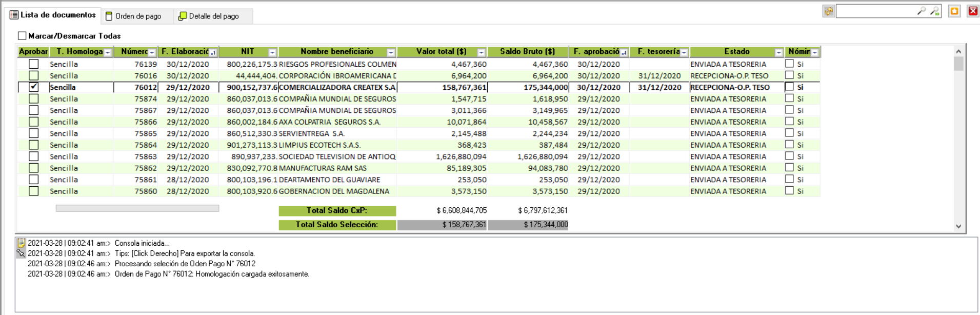Screen dimensions: 980x315
Task: Open the T. Homologa column filter dropdown
Action: pyautogui.click(x=108, y=52)
